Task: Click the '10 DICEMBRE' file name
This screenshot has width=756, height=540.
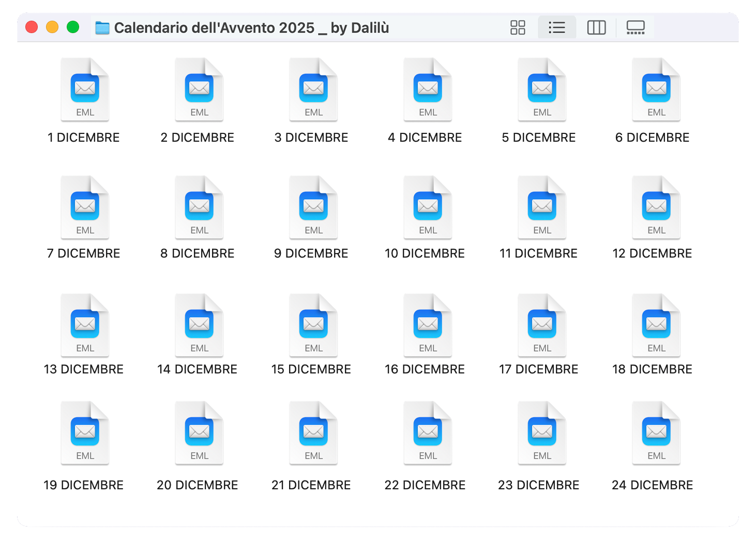Action: pos(425,253)
